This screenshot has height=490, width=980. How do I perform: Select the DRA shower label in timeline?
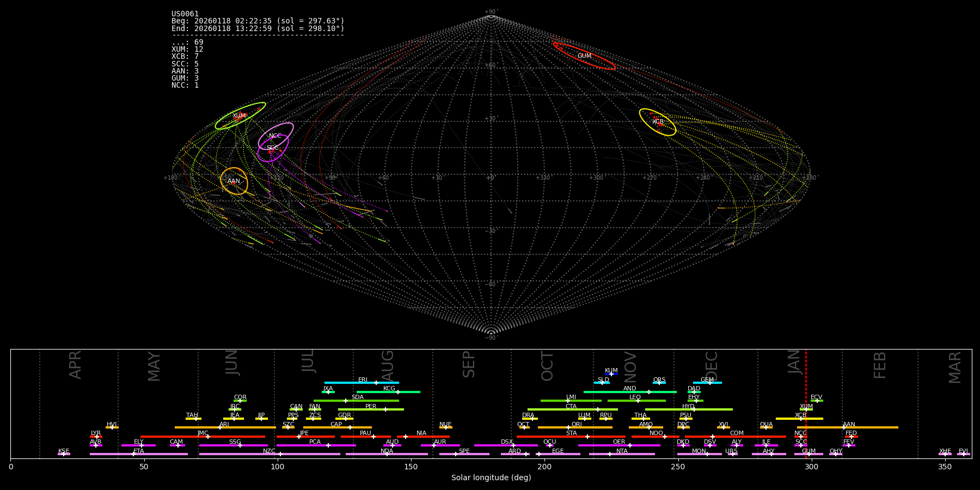528,415
